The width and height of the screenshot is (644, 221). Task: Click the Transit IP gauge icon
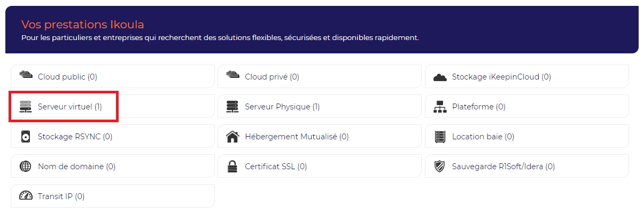[x=26, y=196]
